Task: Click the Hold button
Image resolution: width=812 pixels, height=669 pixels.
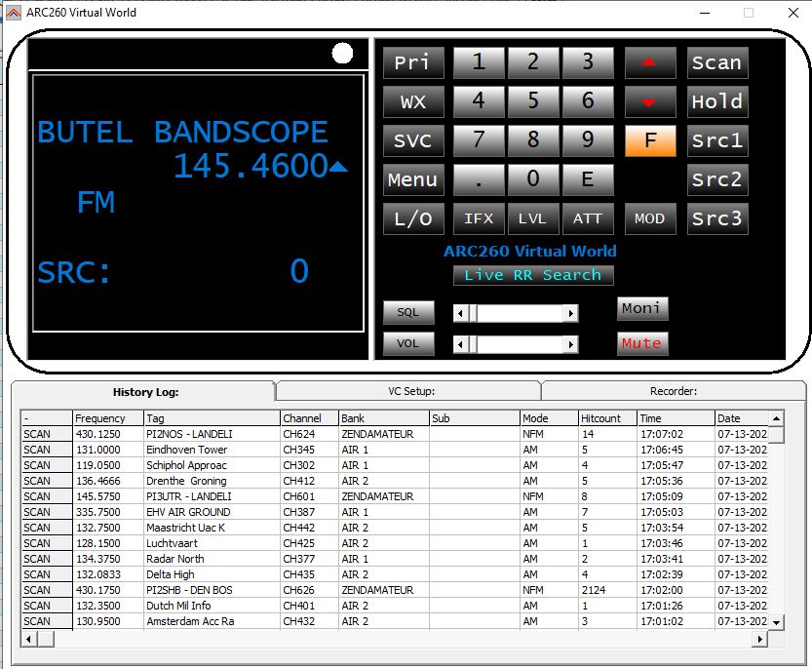Action: [x=717, y=101]
